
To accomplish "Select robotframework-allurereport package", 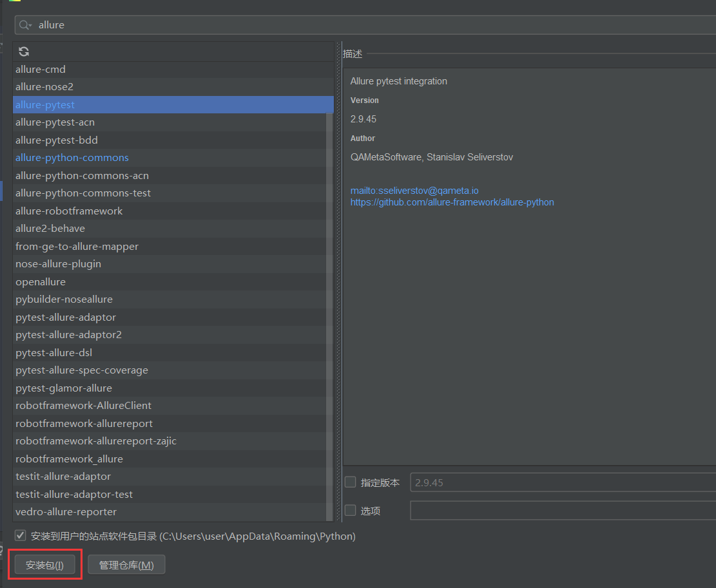I will [x=170, y=423].
